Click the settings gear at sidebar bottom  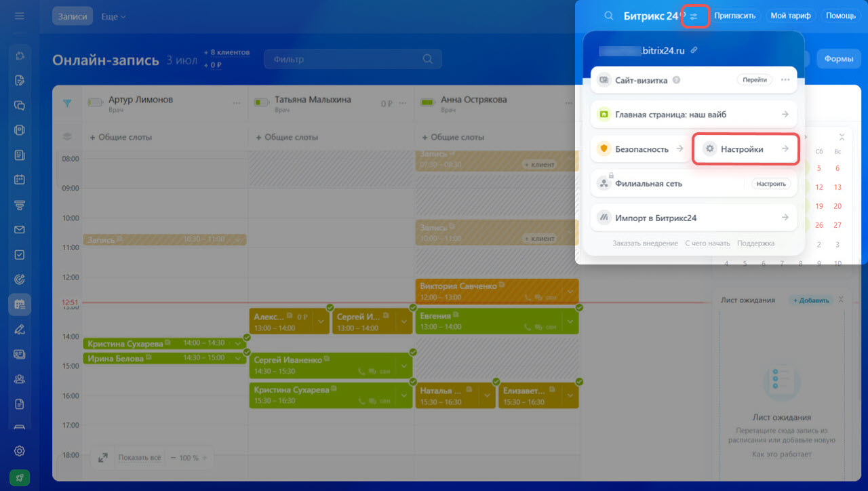click(x=20, y=451)
